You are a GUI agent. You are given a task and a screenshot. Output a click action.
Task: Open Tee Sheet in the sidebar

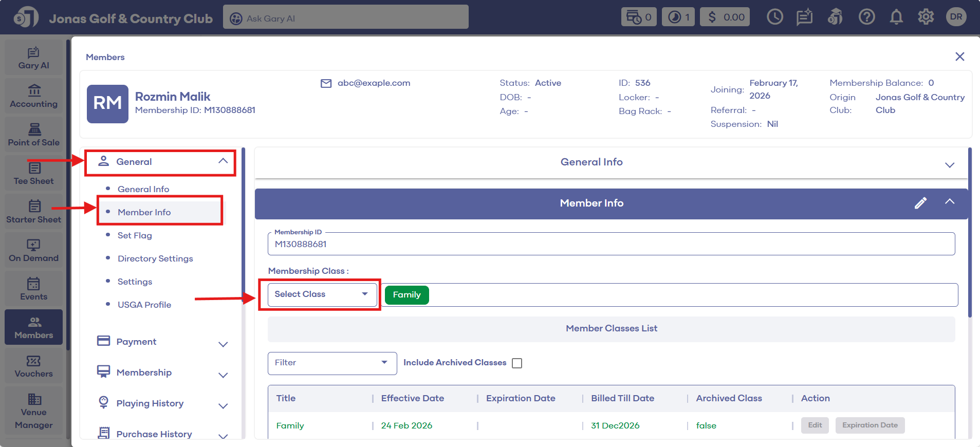click(34, 173)
